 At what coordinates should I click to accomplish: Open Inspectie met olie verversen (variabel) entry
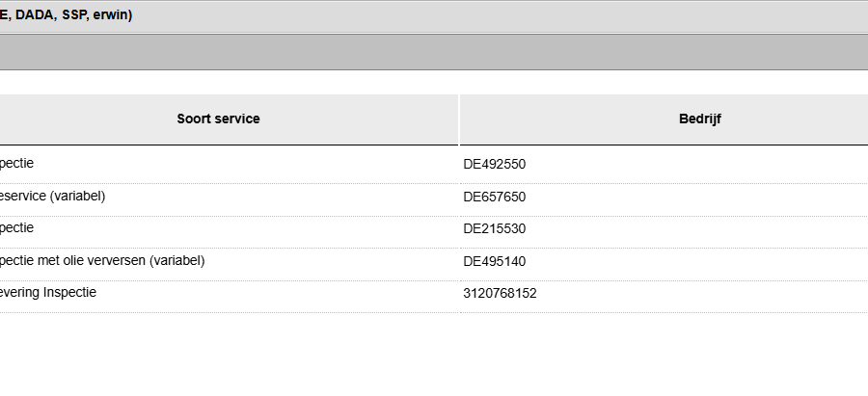pos(101,261)
